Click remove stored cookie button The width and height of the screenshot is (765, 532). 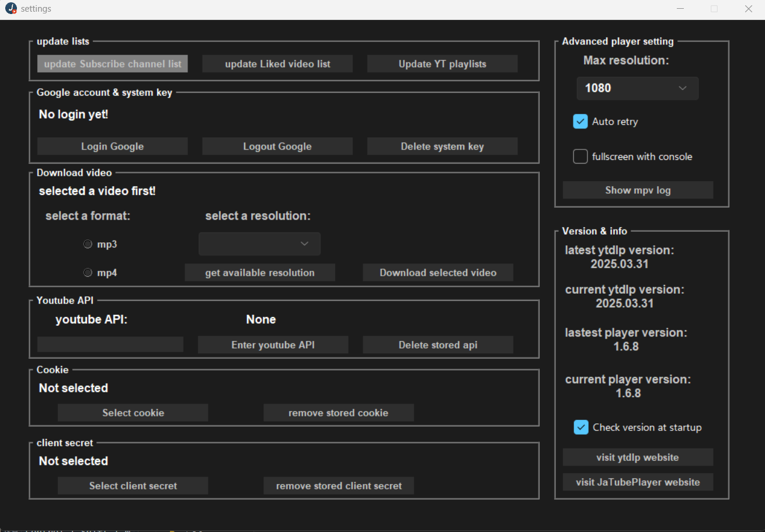click(x=339, y=412)
